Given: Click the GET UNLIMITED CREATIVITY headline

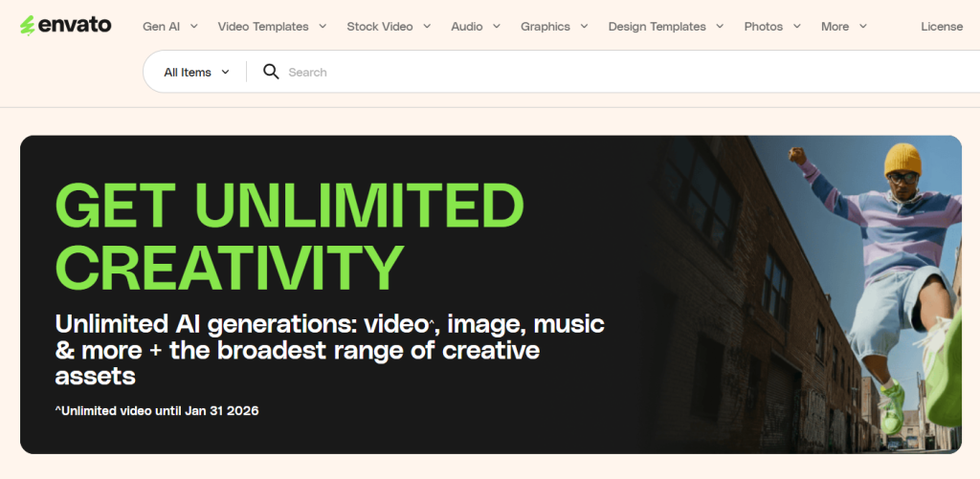Looking at the screenshot, I should pos(289,237).
